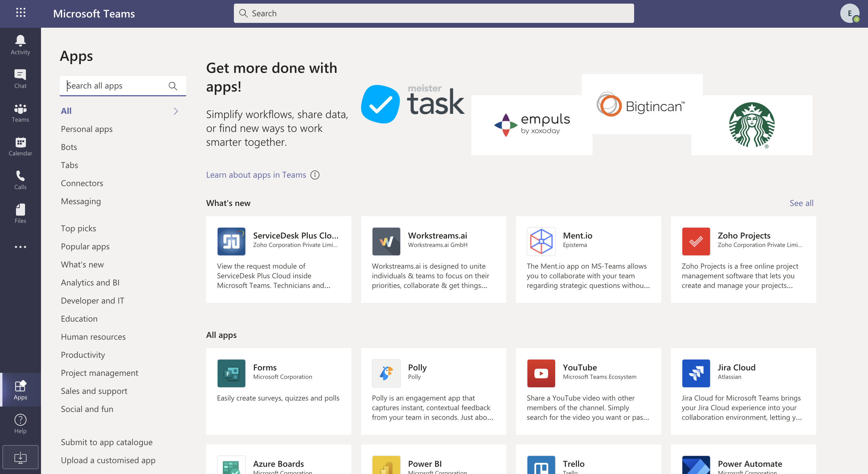
Task: Select the Productivity category
Action: (x=83, y=354)
